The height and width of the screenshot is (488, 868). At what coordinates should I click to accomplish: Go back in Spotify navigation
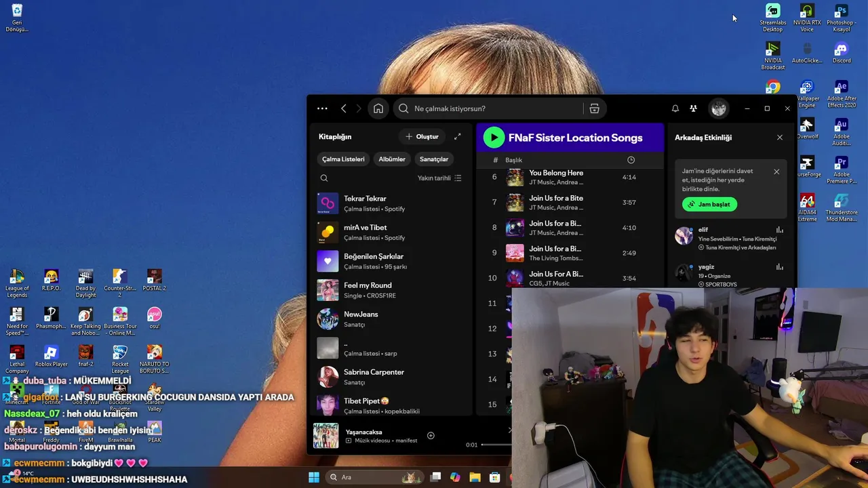click(344, 108)
